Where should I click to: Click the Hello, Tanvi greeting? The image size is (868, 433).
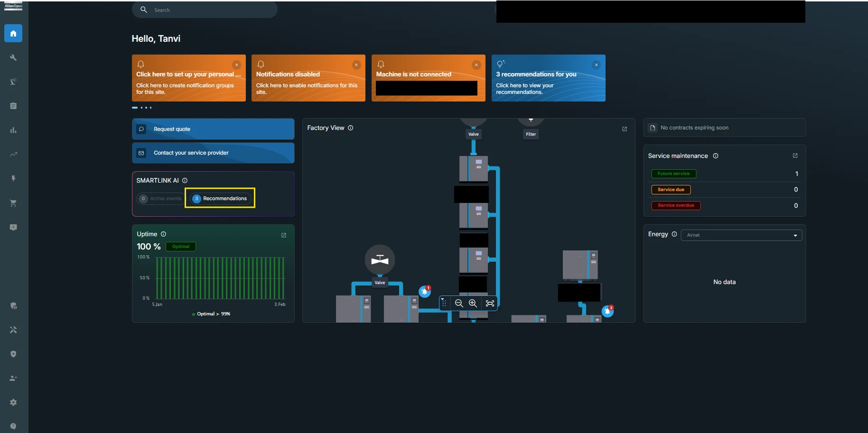pos(156,39)
